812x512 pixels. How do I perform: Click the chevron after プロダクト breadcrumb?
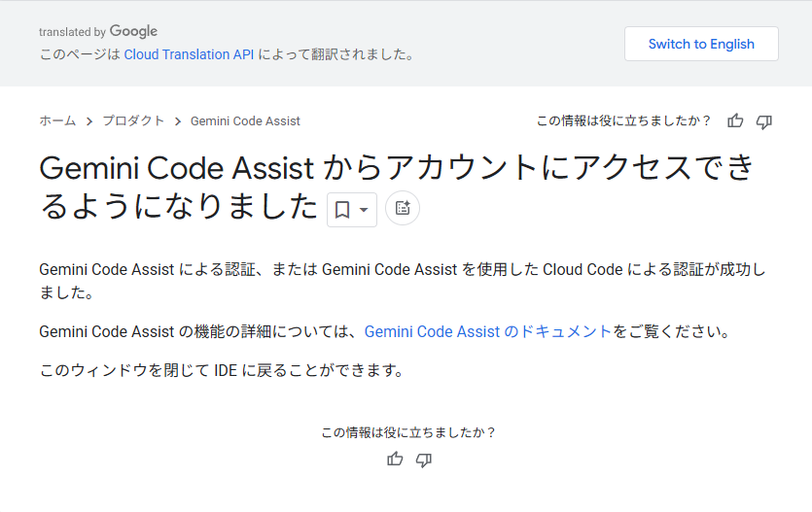pos(178,121)
